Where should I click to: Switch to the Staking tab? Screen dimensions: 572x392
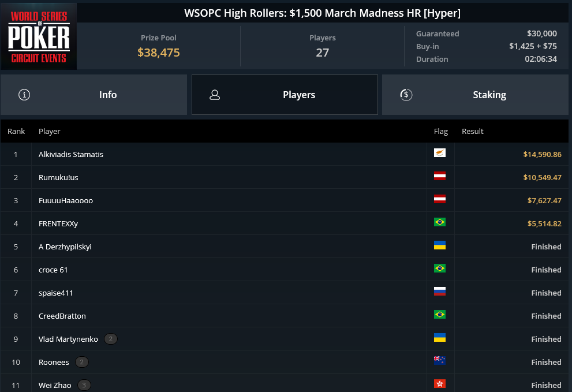[475, 95]
